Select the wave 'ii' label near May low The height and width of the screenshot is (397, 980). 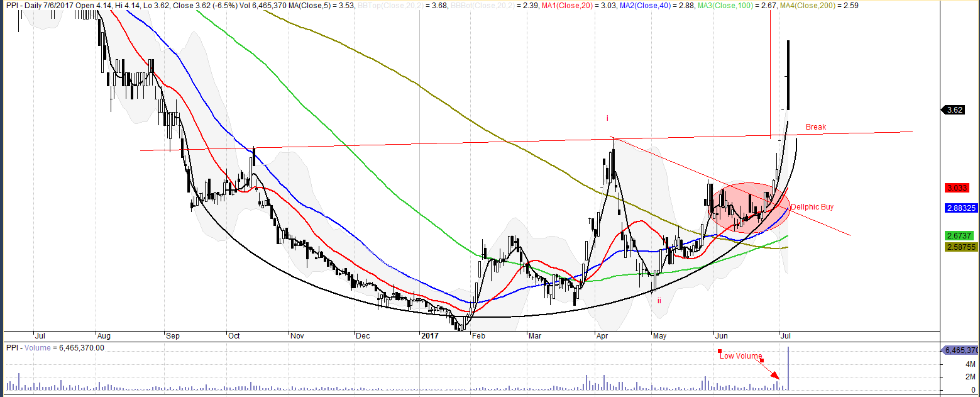click(659, 301)
